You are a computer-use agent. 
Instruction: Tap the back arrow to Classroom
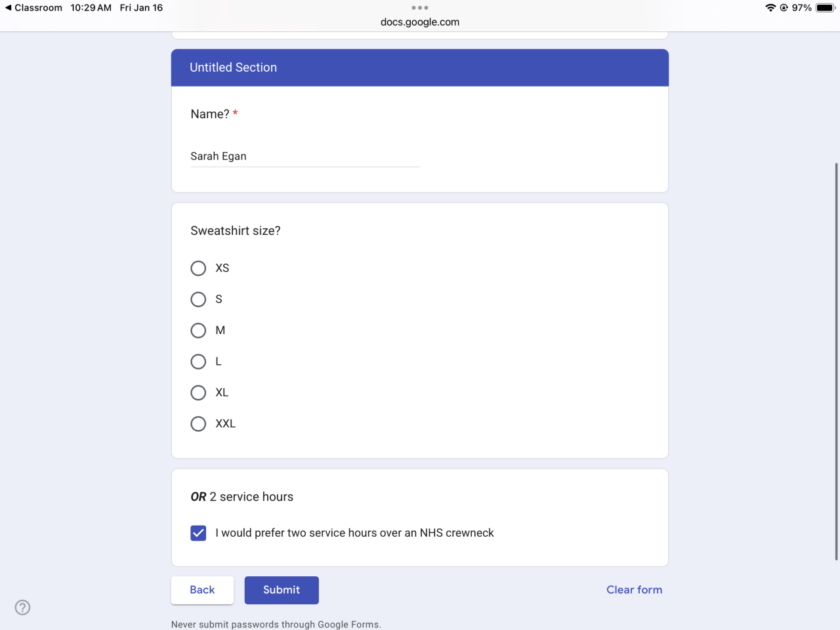[x=9, y=8]
